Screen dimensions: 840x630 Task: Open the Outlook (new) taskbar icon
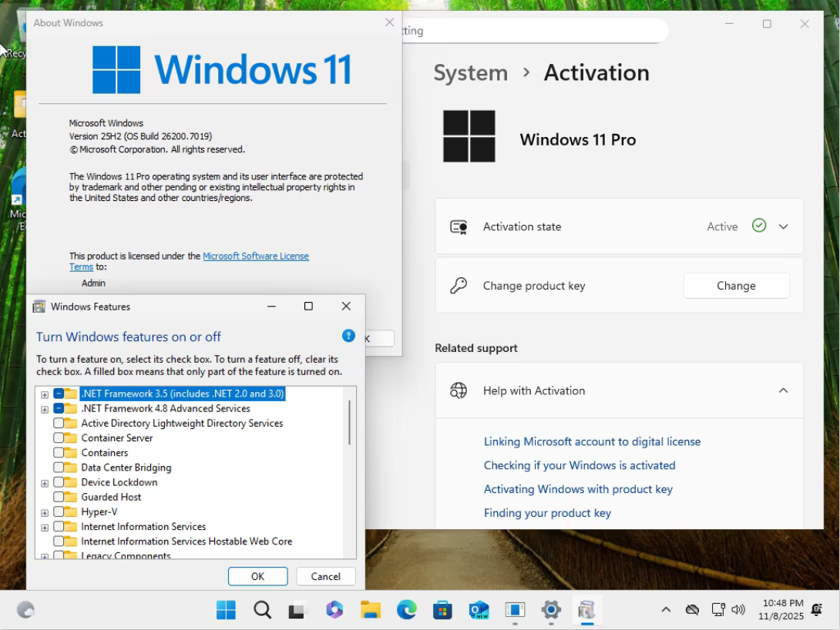coord(479,611)
